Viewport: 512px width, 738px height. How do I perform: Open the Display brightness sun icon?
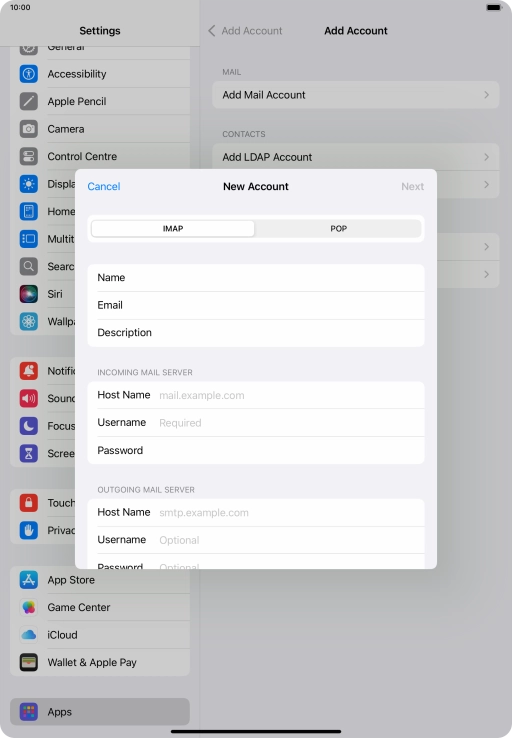click(x=29, y=184)
